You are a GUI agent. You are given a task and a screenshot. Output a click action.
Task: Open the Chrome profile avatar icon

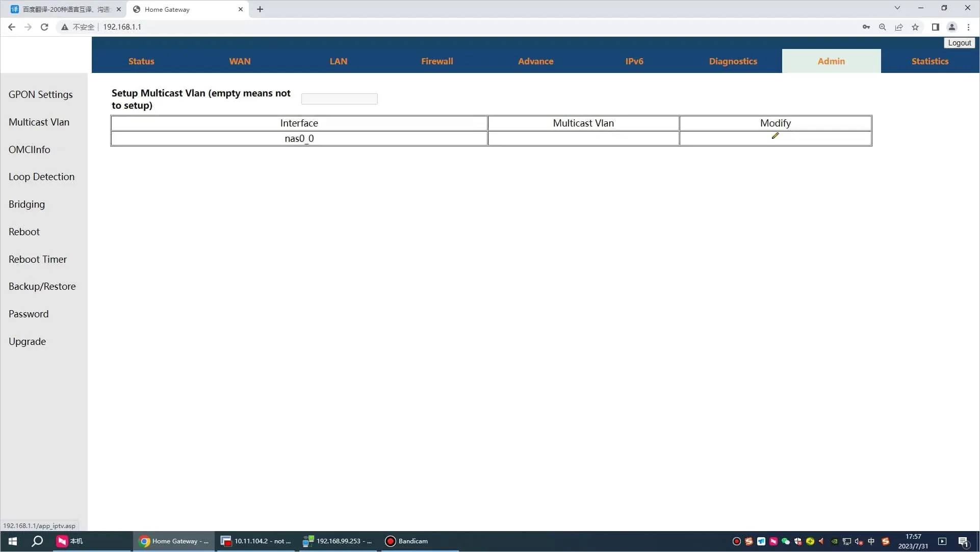(951, 27)
